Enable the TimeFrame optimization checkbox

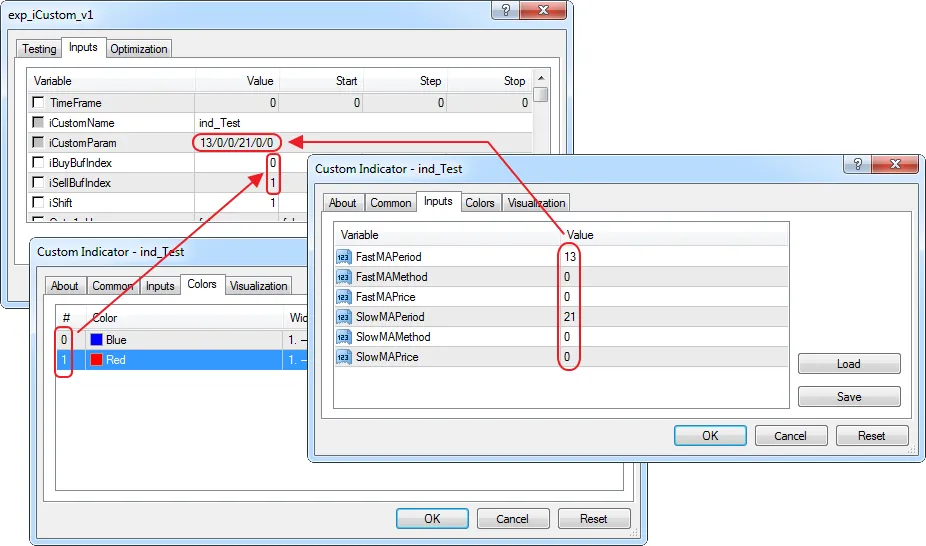[39, 103]
